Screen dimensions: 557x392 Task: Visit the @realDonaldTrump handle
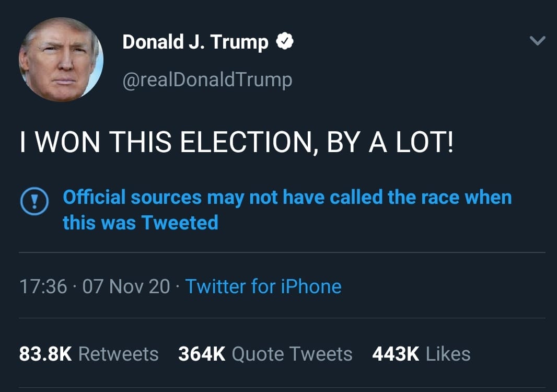(x=207, y=80)
